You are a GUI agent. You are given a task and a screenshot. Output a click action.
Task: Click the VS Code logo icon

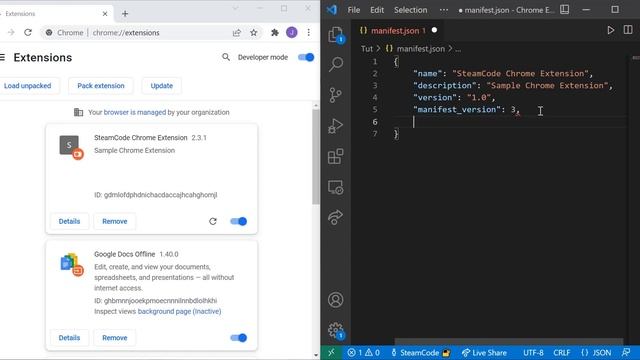point(332,9)
